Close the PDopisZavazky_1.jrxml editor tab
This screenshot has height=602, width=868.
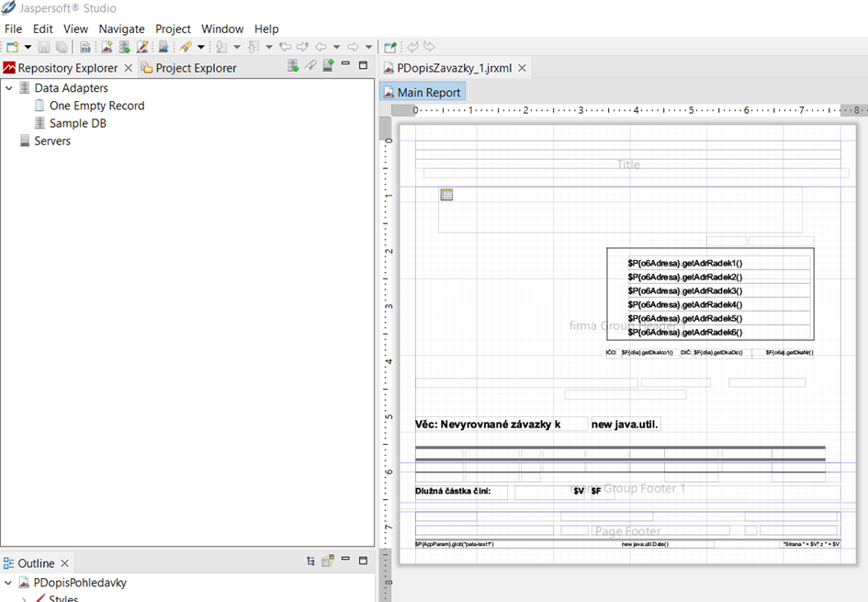click(523, 68)
